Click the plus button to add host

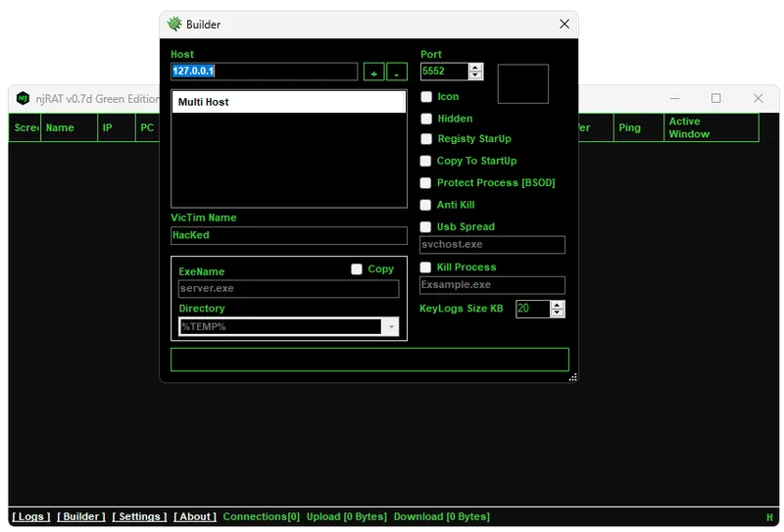tap(373, 73)
